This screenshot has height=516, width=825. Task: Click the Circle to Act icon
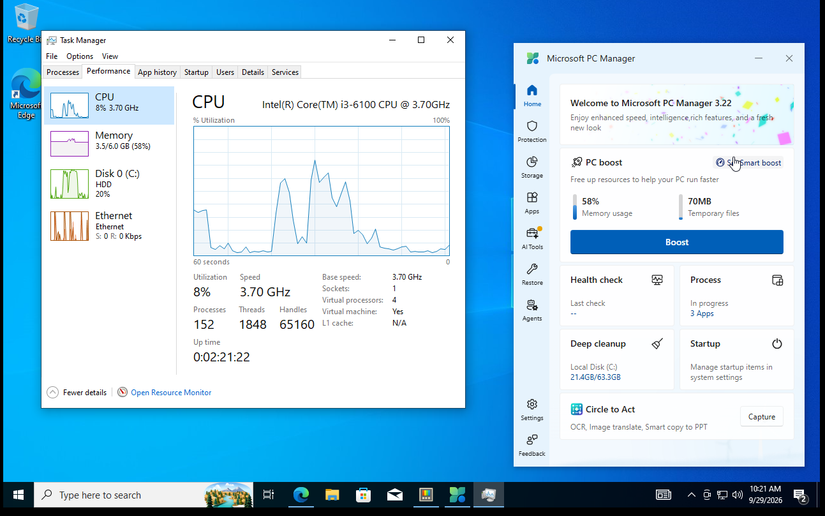[x=577, y=409]
